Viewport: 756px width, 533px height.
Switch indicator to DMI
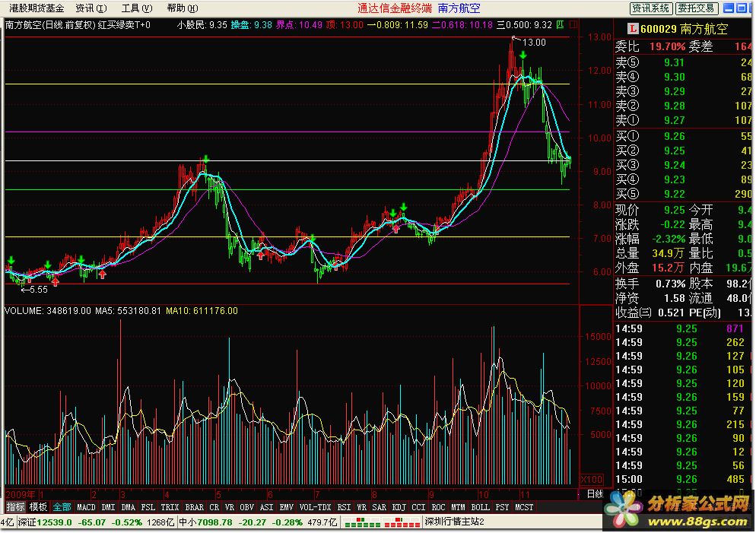(109, 507)
